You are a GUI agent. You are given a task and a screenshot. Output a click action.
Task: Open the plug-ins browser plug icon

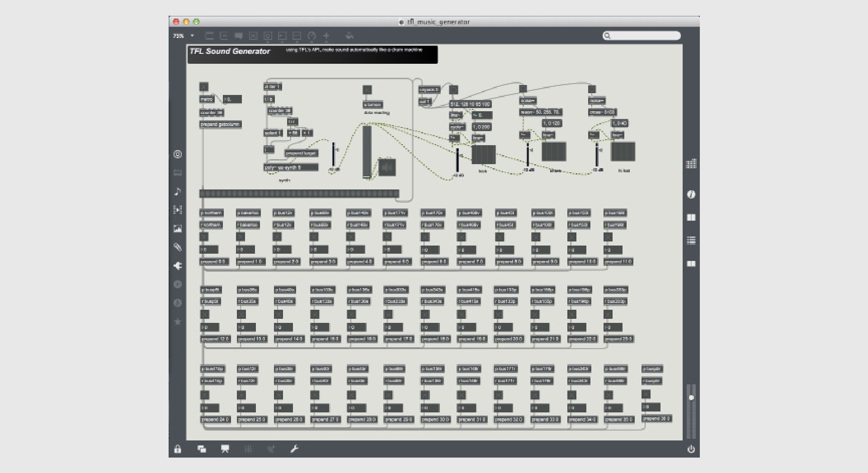tap(178, 266)
